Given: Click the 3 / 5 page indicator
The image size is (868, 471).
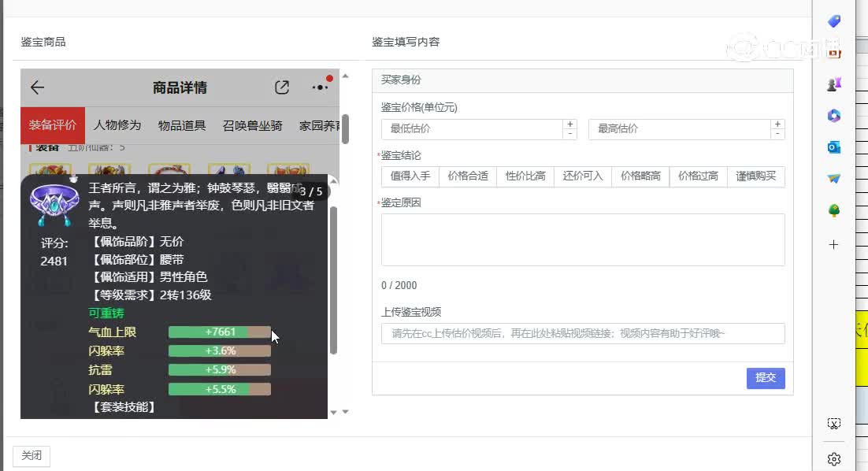Looking at the screenshot, I should 311,191.
